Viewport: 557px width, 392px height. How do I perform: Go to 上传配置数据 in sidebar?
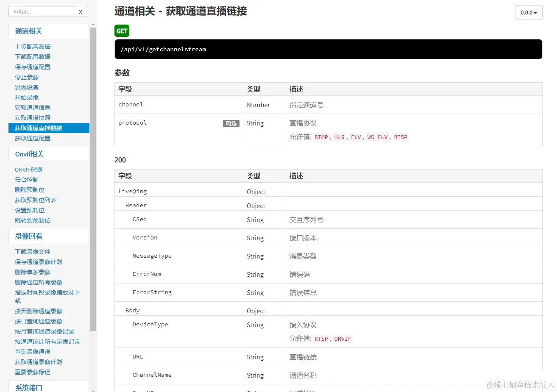[33, 47]
